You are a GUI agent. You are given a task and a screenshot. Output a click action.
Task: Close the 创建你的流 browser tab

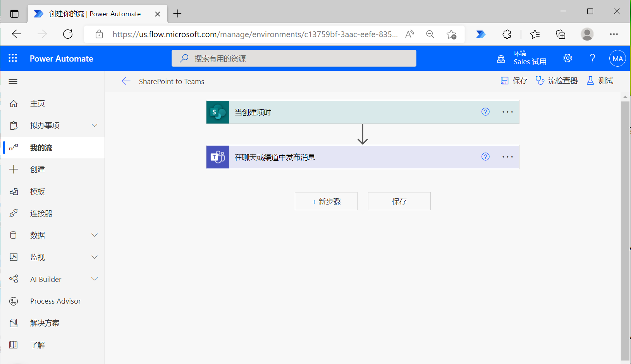coord(158,14)
